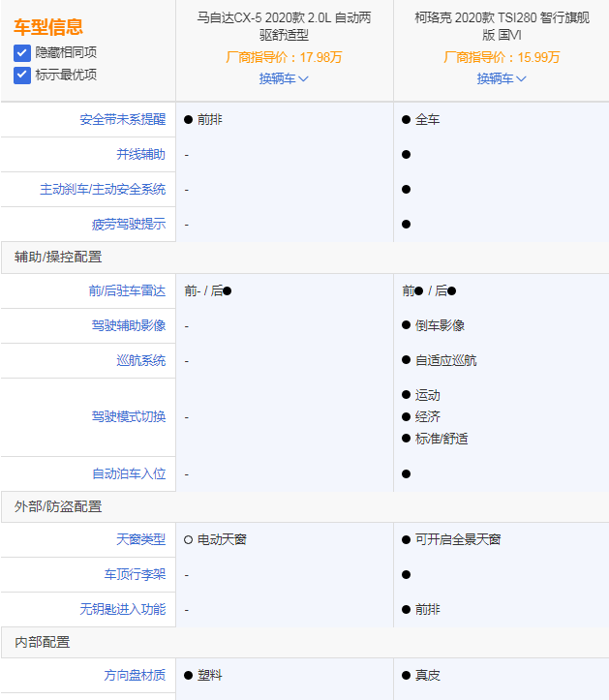Click the 主动刹车/主动安全系统 label
The width and height of the screenshot is (609, 700).
pyautogui.click(x=103, y=190)
